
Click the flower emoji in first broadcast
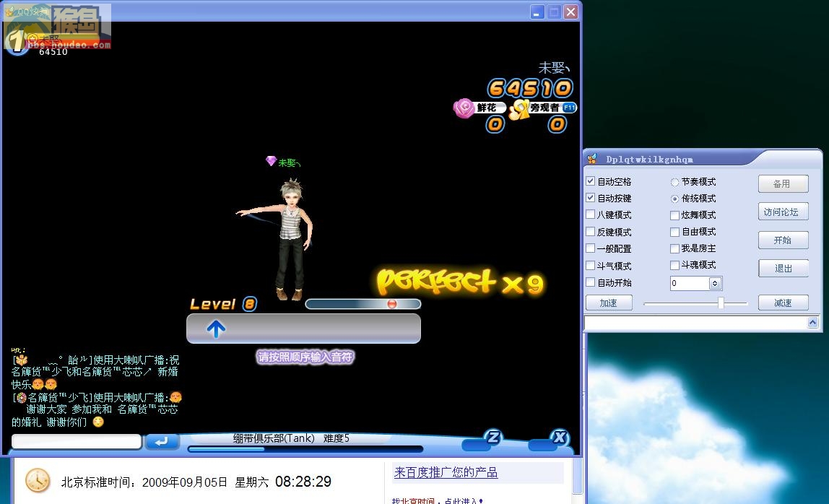point(22,360)
